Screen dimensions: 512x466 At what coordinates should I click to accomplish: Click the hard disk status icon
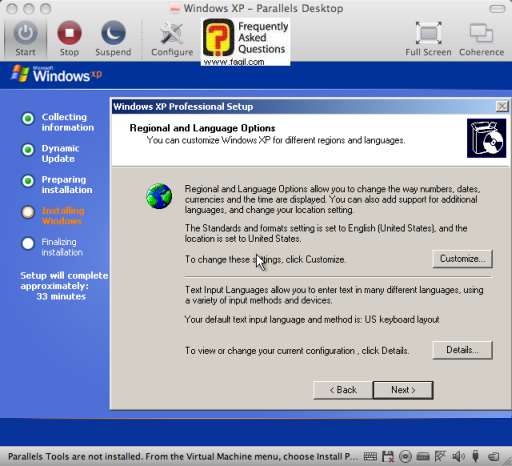point(423,456)
